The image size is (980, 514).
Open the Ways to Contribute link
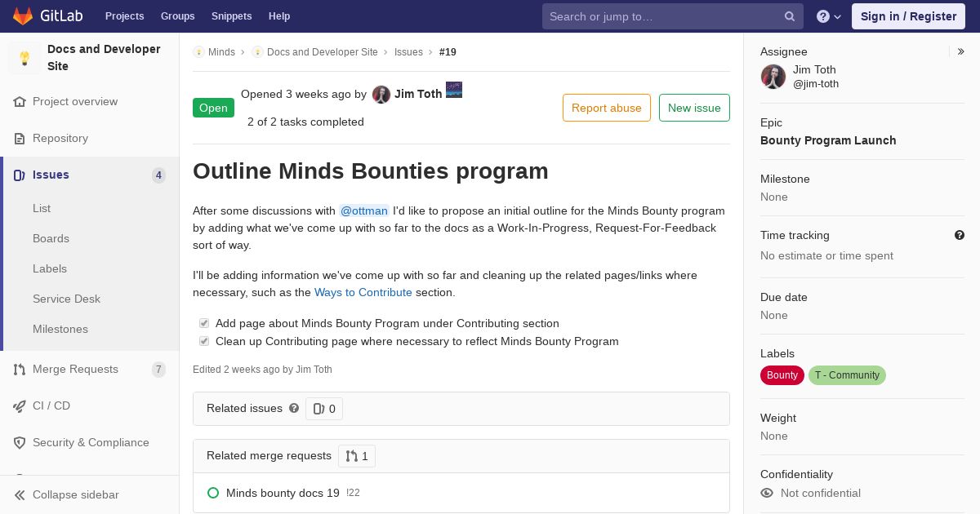pyautogui.click(x=363, y=292)
